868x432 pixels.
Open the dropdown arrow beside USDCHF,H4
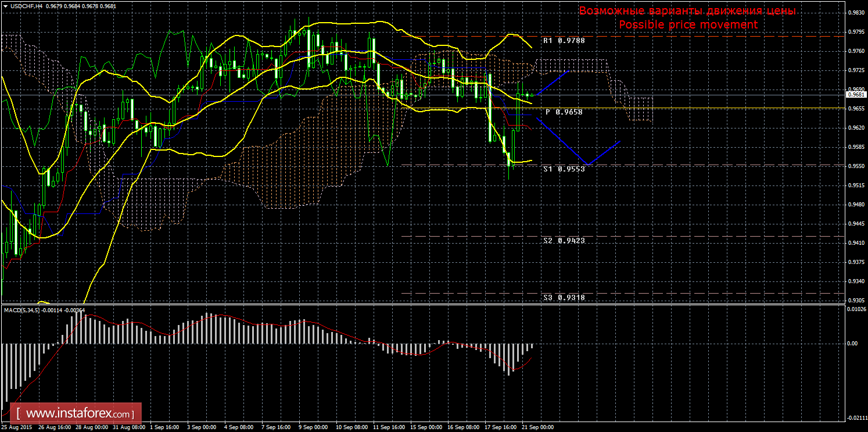point(5,6)
